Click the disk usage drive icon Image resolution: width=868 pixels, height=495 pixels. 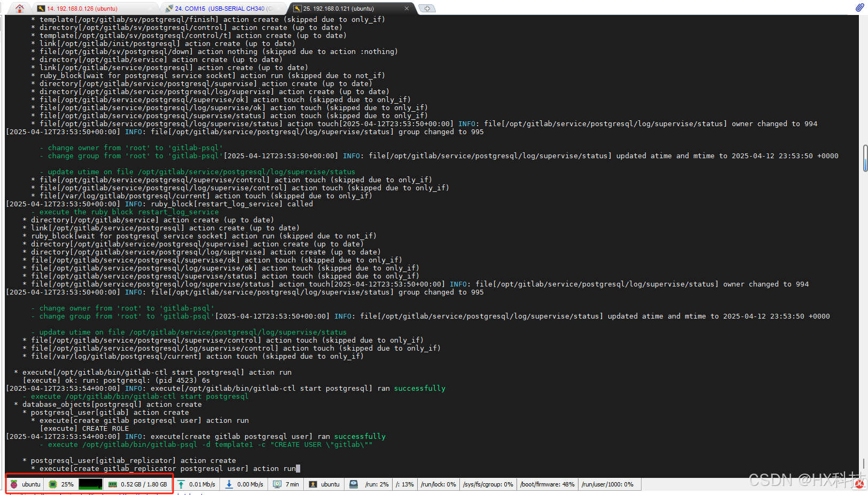tap(354, 484)
